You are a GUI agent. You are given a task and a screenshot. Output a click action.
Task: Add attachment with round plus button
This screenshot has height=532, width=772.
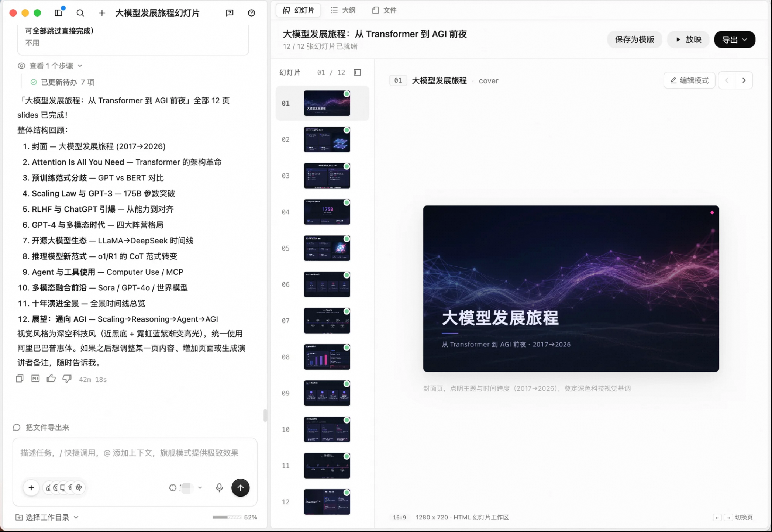[x=31, y=488]
